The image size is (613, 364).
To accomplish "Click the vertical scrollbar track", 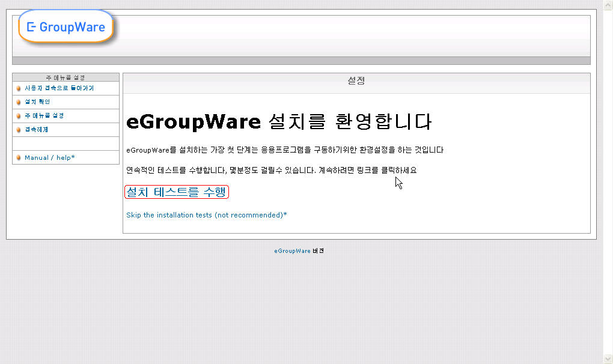I will click(608, 181).
